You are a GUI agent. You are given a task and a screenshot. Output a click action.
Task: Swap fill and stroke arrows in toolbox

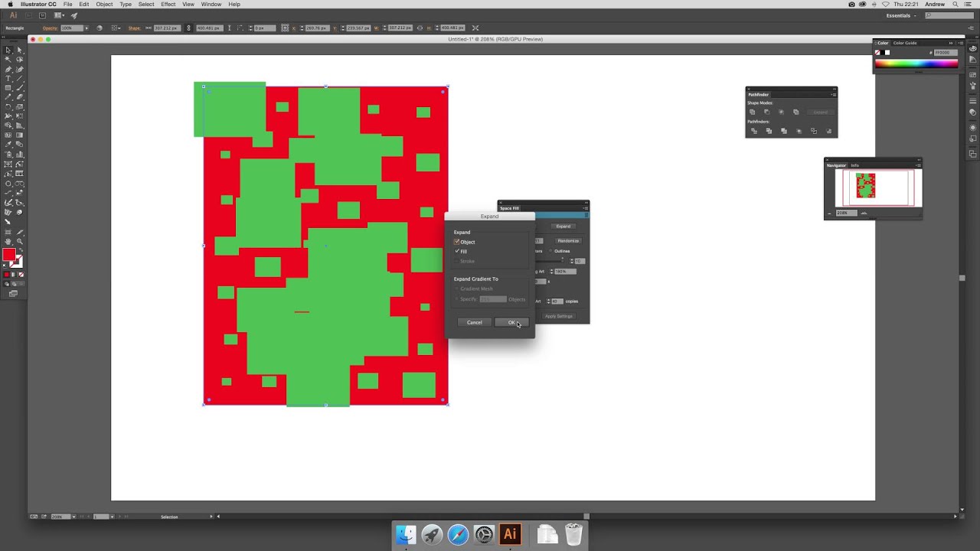[20, 249]
